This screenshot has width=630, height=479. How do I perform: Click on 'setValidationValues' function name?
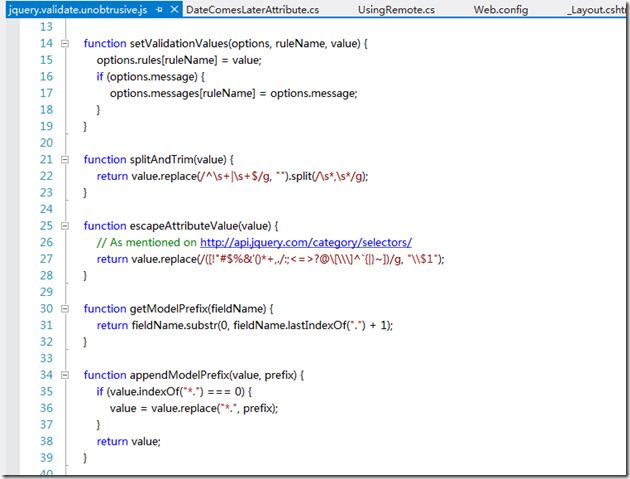[x=179, y=43]
